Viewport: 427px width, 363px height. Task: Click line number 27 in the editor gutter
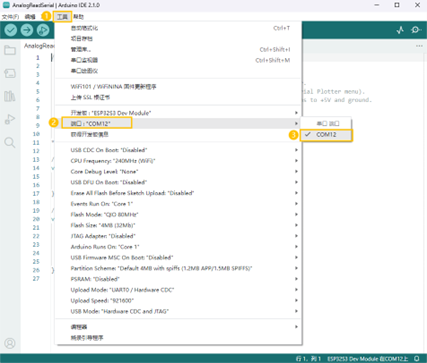click(x=36, y=279)
